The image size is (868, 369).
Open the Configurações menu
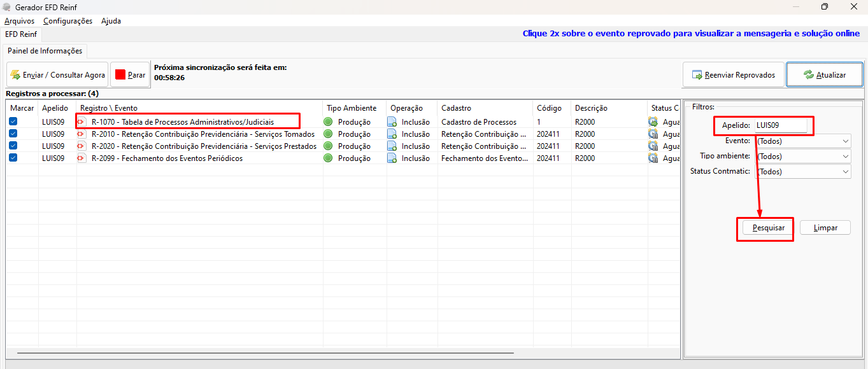[68, 21]
